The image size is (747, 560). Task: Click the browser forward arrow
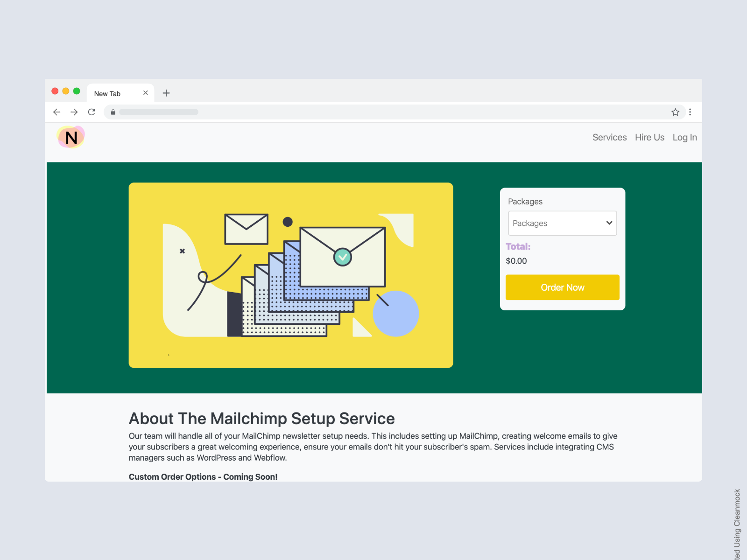(x=74, y=112)
